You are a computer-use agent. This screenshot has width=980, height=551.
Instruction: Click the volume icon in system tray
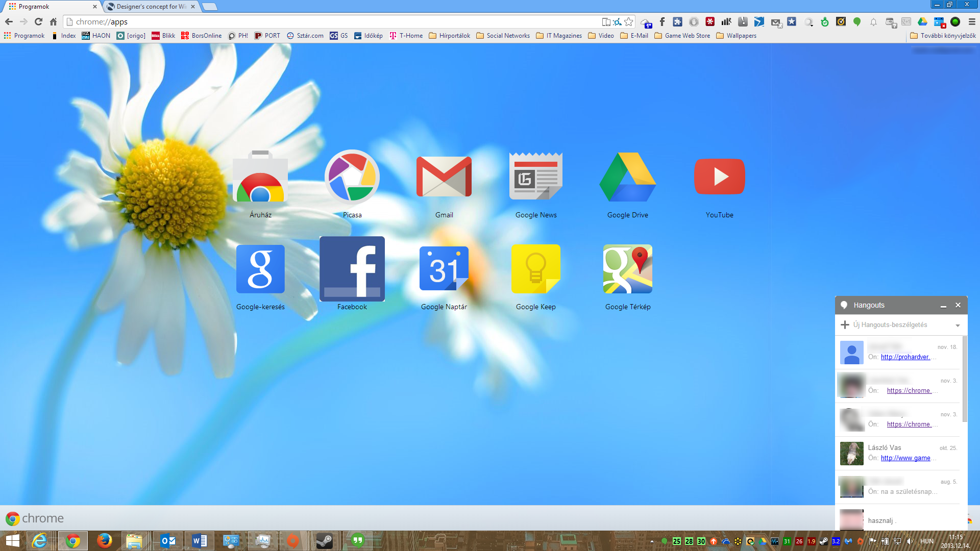point(910,541)
